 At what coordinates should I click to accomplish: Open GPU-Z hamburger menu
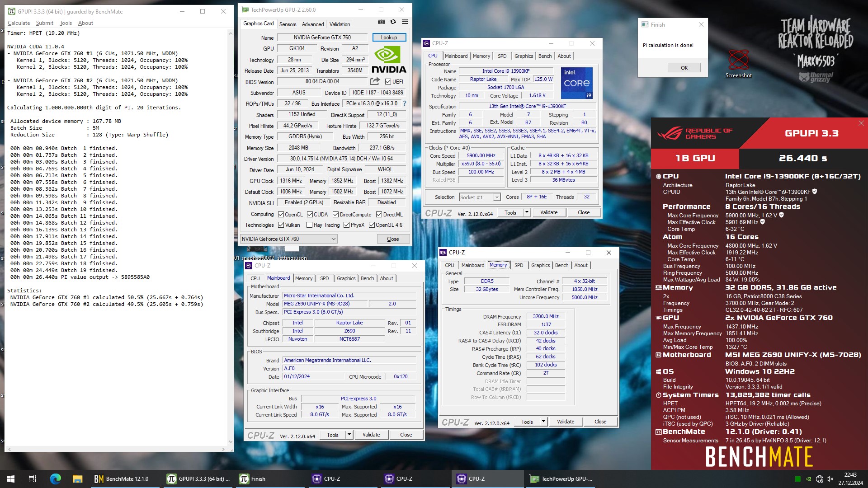point(405,22)
